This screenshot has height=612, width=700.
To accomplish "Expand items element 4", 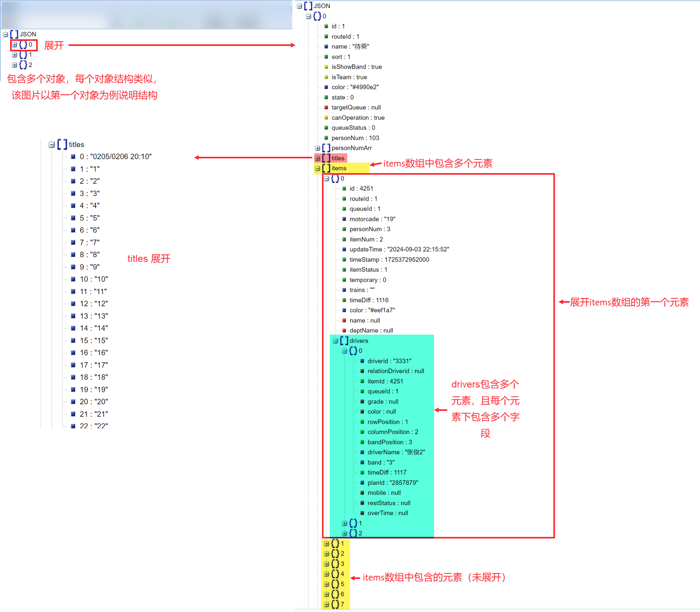I will tap(326, 574).
